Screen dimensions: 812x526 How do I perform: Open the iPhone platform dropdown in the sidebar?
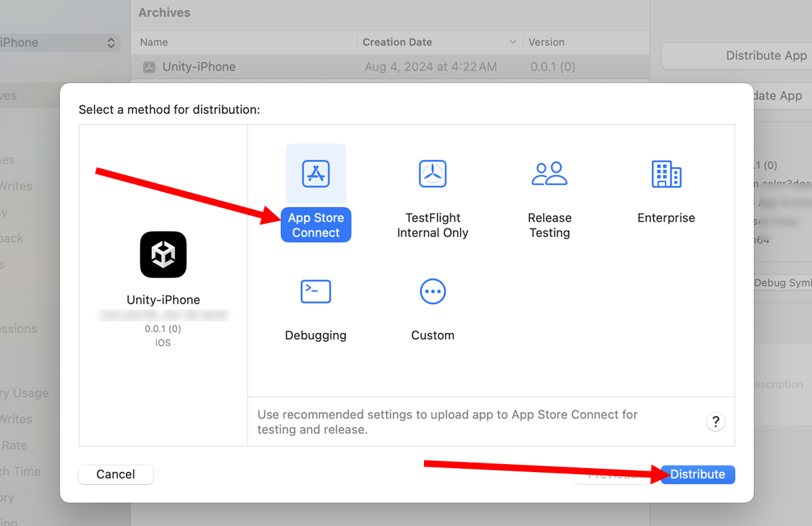59,43
